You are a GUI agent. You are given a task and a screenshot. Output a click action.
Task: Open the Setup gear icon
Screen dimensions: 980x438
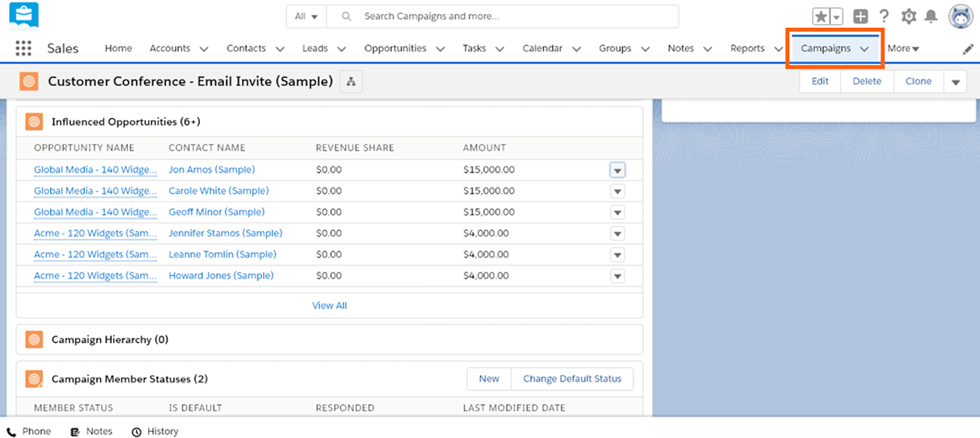909,17
